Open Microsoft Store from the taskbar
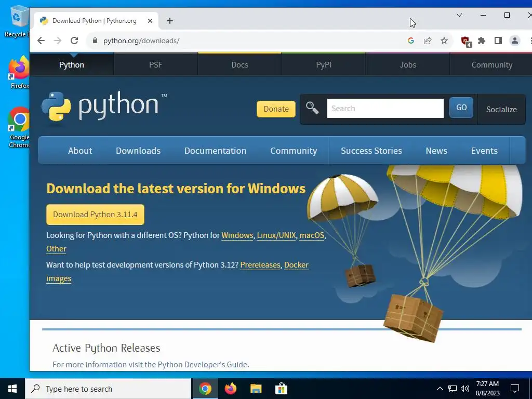Screen dimensions: 532x399 point(281,389)
